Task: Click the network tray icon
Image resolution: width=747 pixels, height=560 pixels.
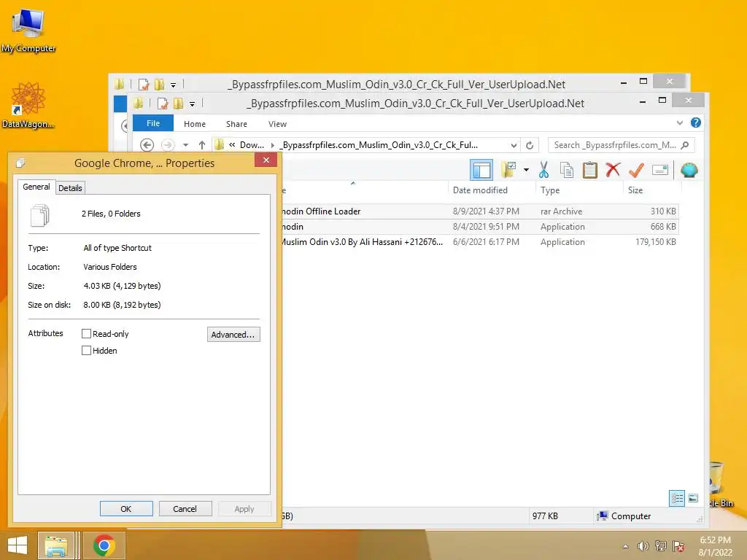Action: [x=661, y=546]
